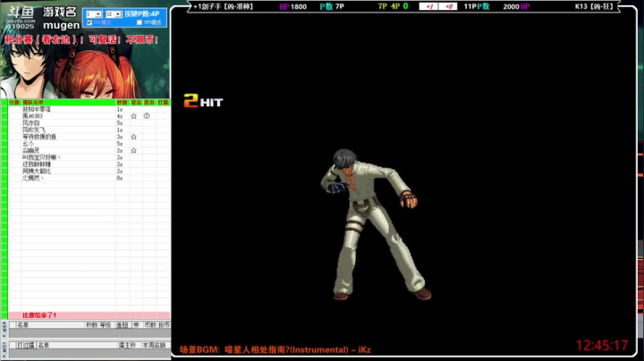Click the star icon in the 3s row
The image size is (644, 361).
(x=134, y=137)
